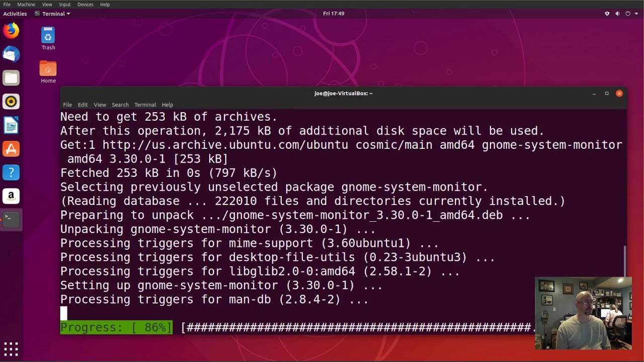This screenshot has height=362, width=644.
Task: Open the terminal Search menu
Action: [x=120, y=105]
